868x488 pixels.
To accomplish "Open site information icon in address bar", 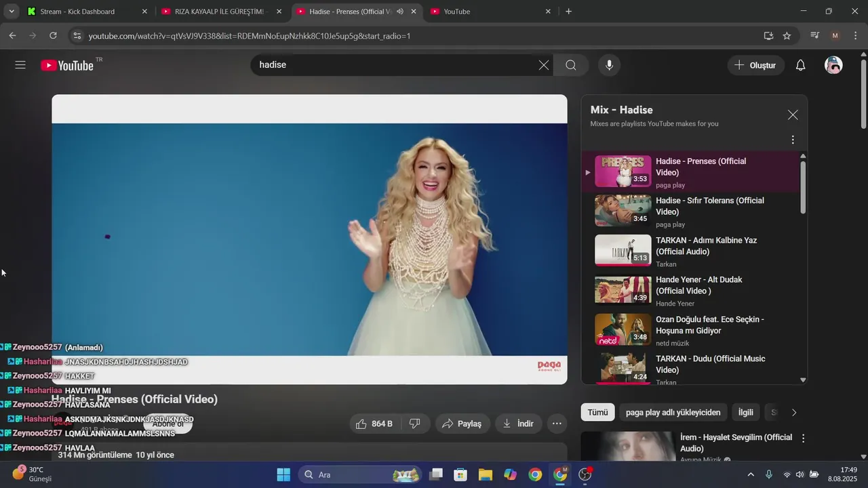I will coord(76,36).
